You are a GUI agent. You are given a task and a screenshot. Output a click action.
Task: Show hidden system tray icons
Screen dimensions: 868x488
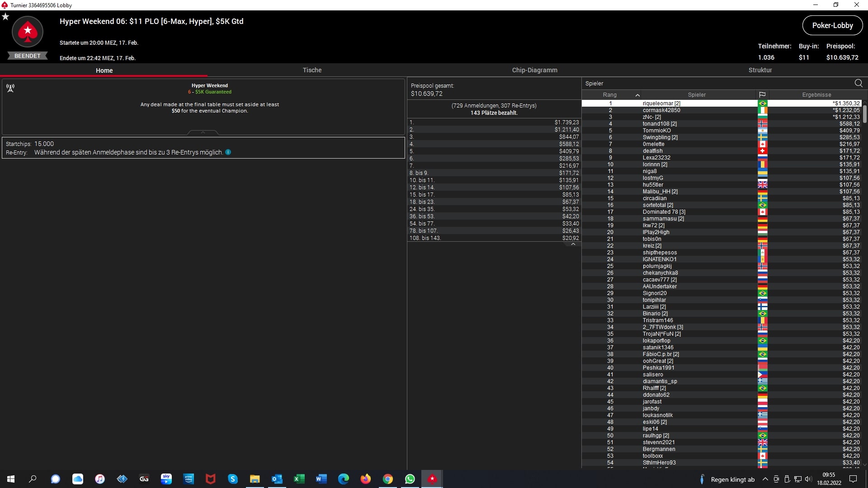coord(765,479)
